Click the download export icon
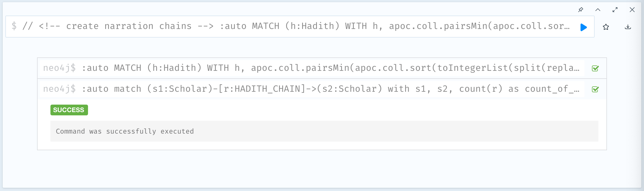The width and height of the screenshot is (644, 191). tap(628, 27)
